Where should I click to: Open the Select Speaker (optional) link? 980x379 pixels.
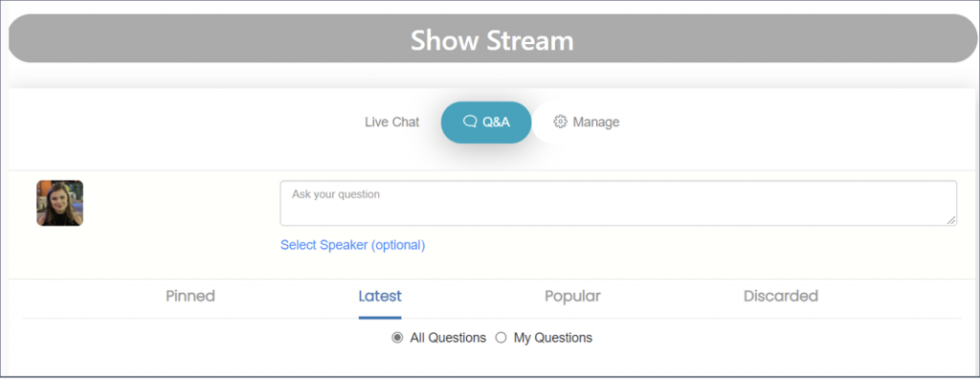tap(352, 245)
